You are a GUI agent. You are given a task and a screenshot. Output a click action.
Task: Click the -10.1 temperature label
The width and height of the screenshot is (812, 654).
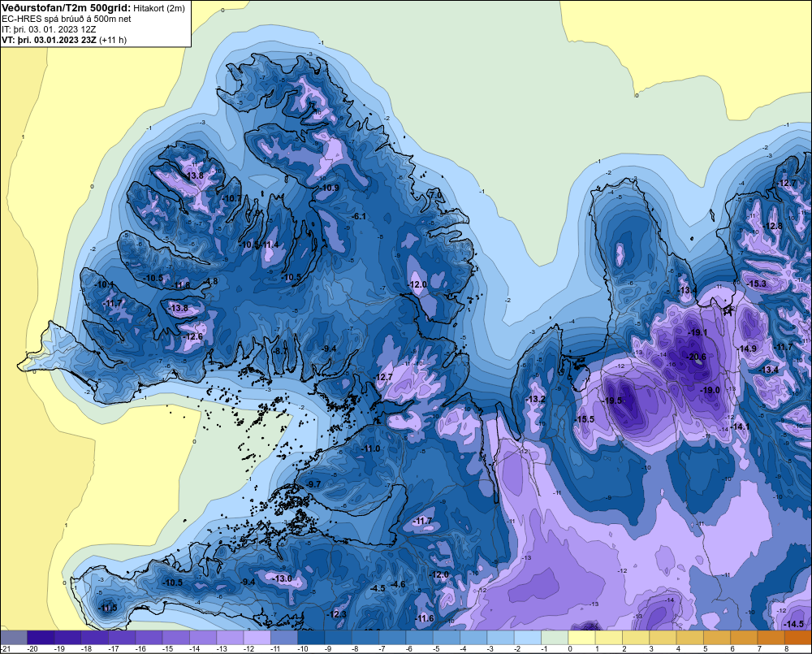click(x=105, y=284)
